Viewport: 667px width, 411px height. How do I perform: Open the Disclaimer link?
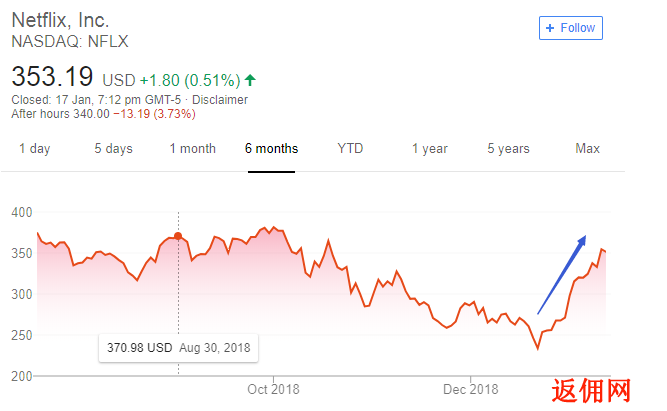tap(220, 100)
